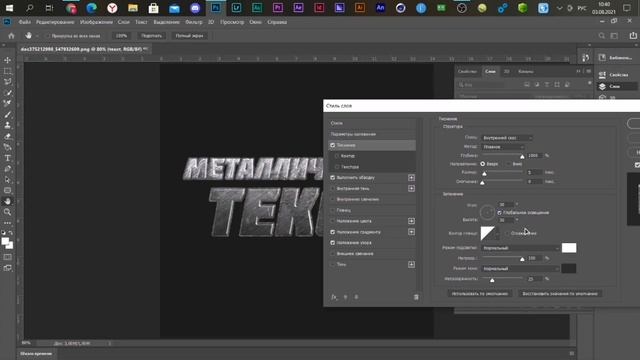The height and width of the screenshot is (360, 640).
Task: Select the Clone Stamp tool
Action: coord(7,125)
